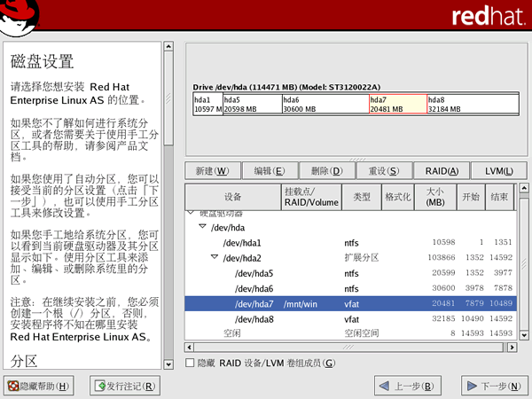Sort by the Mount point/RAID/Volume column header
Image resolution: width=532 pixels, height=399 pixels.
311,197
